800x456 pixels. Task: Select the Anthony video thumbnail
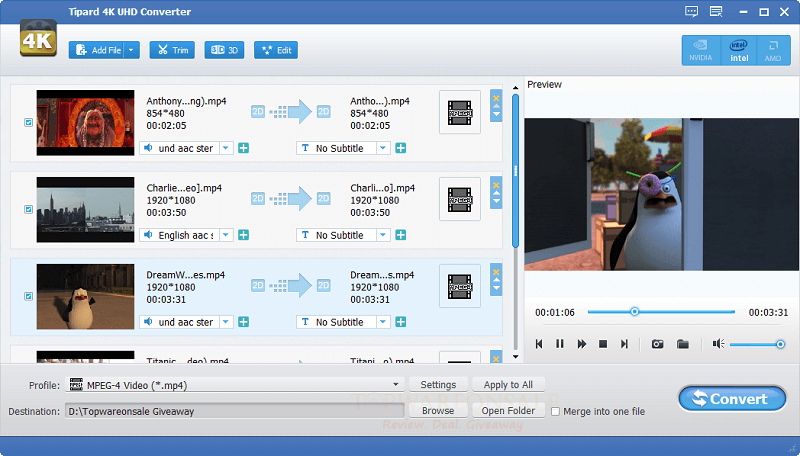coord(86,123)
